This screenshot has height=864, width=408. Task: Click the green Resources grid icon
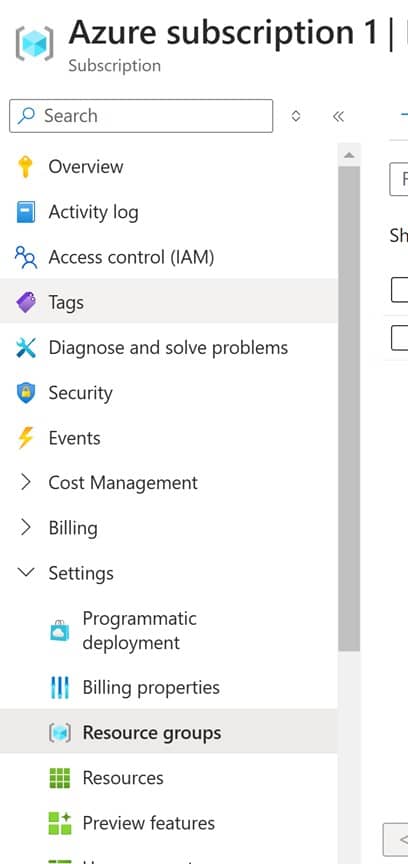[60, 778]
